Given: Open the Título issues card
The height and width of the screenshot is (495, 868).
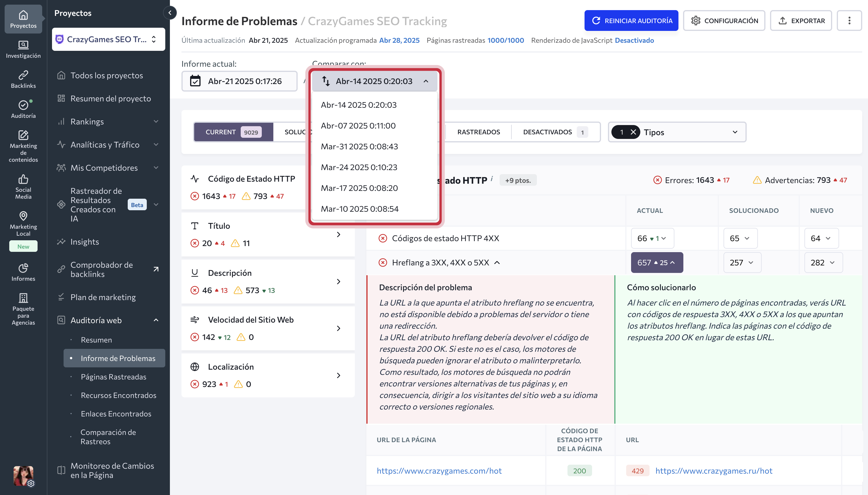Looking at the screenshot, I should point(268,234).
